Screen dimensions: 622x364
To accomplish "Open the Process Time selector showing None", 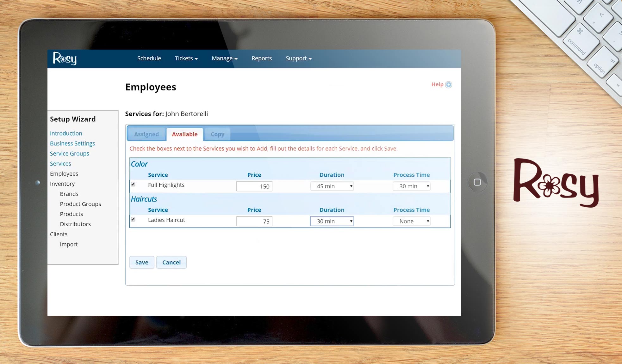I will 411,221.
